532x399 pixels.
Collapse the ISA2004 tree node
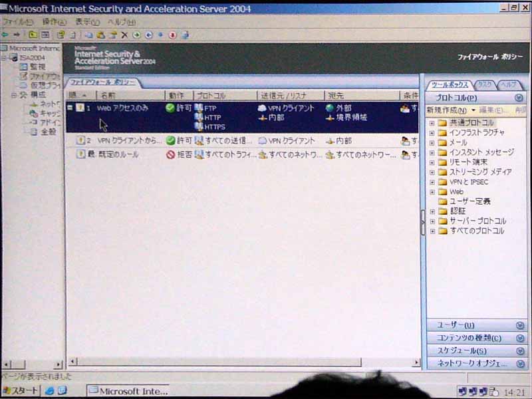4,58
